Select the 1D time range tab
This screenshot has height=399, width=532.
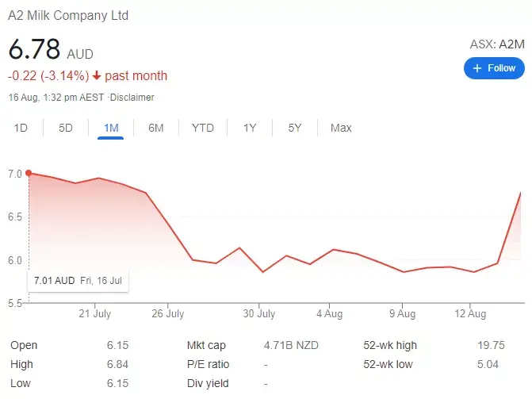(21, 128)
